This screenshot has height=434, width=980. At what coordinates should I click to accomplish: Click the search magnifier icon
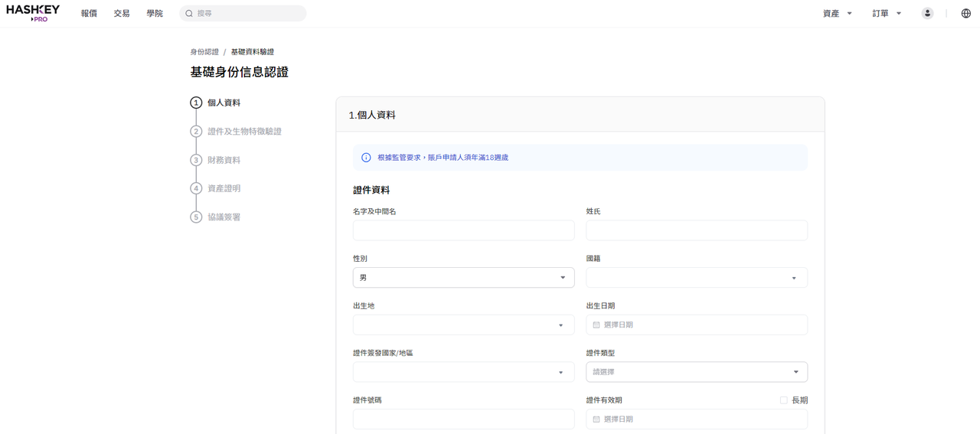[x=189, y=14]
